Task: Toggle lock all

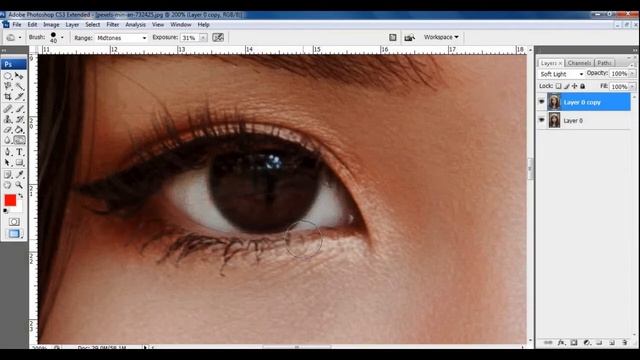Action: tap(582, 86)
